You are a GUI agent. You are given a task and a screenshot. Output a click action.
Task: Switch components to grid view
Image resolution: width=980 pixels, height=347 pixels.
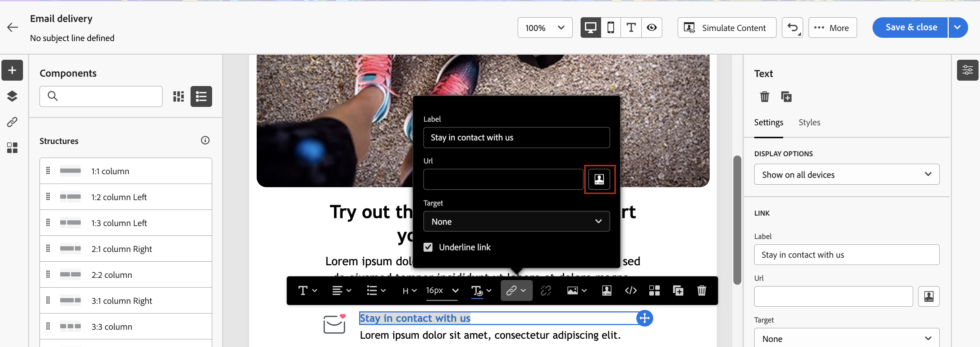178,96
